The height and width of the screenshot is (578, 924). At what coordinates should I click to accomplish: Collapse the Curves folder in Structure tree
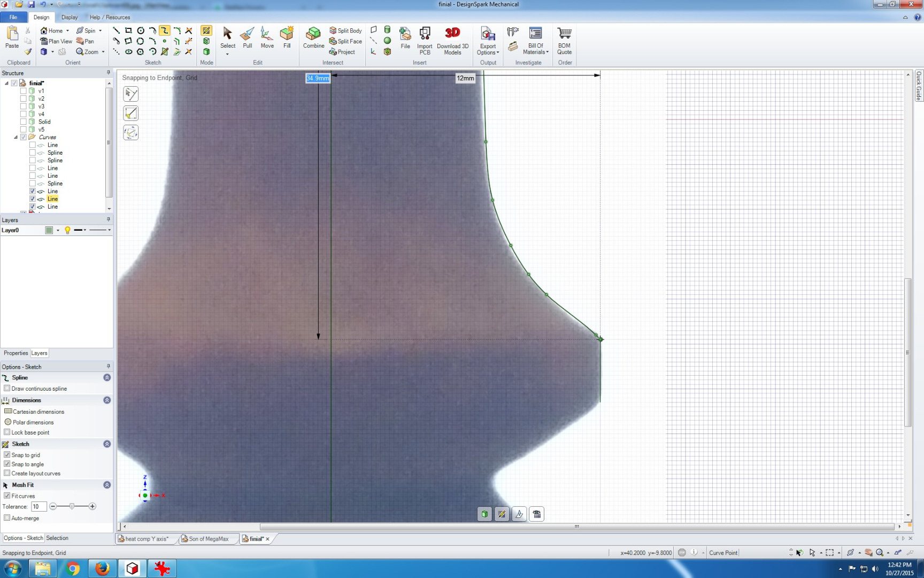[x=16, y=138]
